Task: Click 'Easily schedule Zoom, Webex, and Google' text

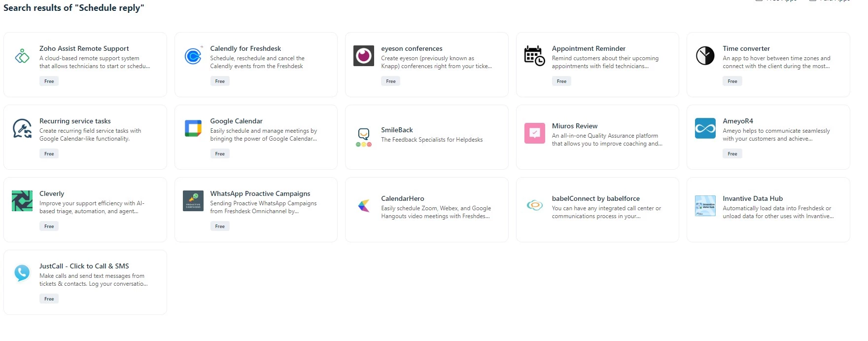Action: (436, 208)
